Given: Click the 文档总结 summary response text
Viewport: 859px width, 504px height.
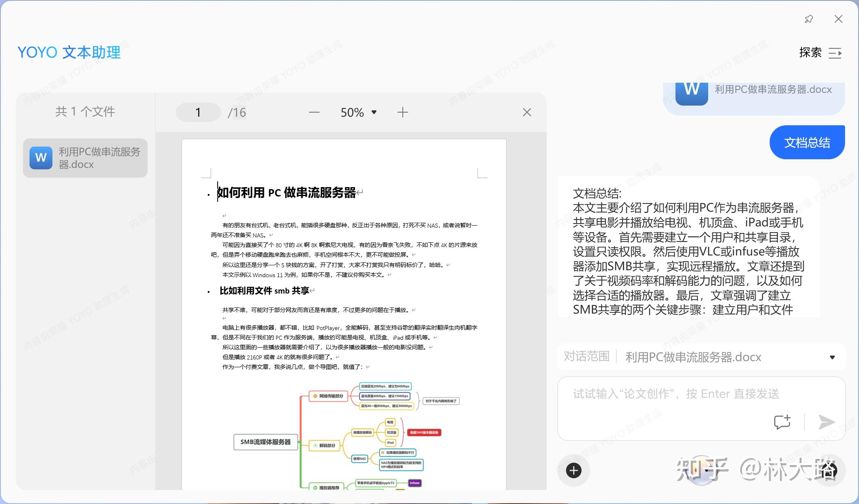Looking at the screenshot, I should 689,251.
